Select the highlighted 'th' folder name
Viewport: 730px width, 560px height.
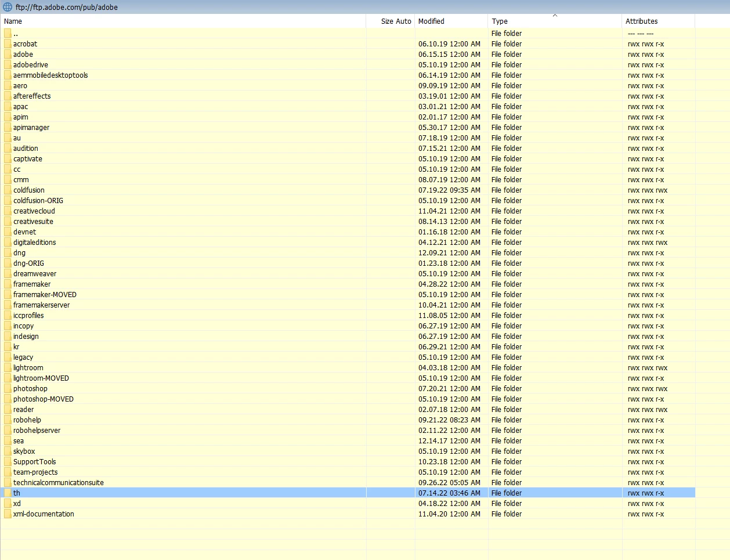tap(17, 493)
